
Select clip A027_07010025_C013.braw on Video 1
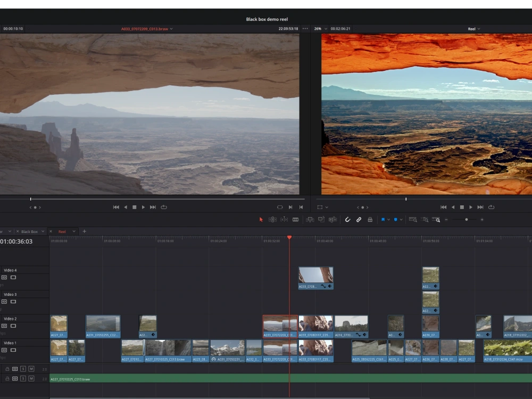168,351
